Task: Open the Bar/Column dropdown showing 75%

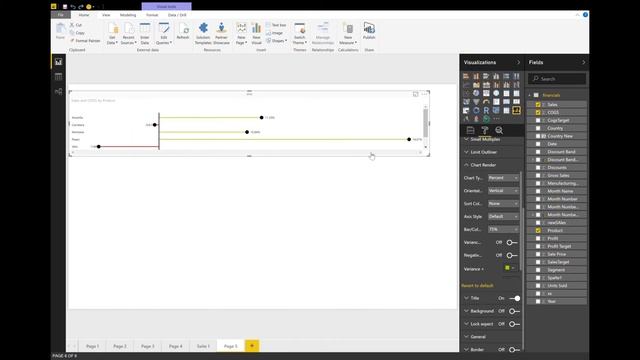Action: point(503,229)
